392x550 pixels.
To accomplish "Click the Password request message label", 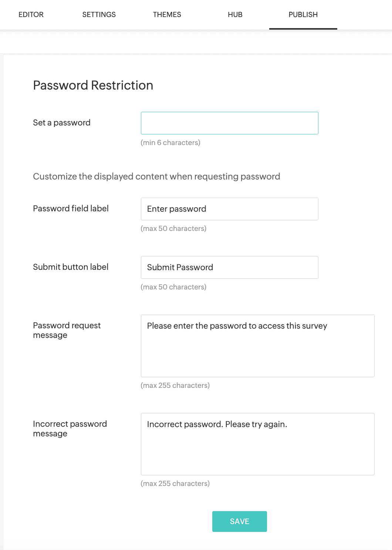I will tap(67, 330).
